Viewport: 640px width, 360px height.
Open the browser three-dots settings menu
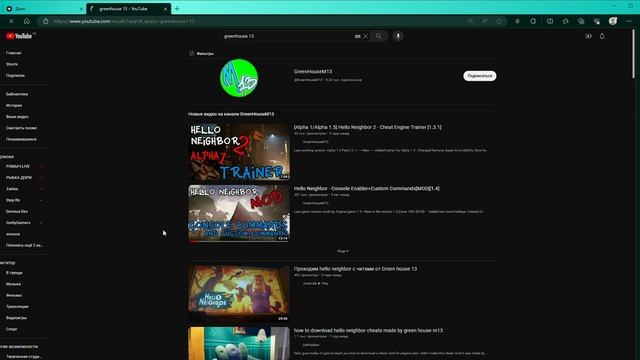coord(629,21)
